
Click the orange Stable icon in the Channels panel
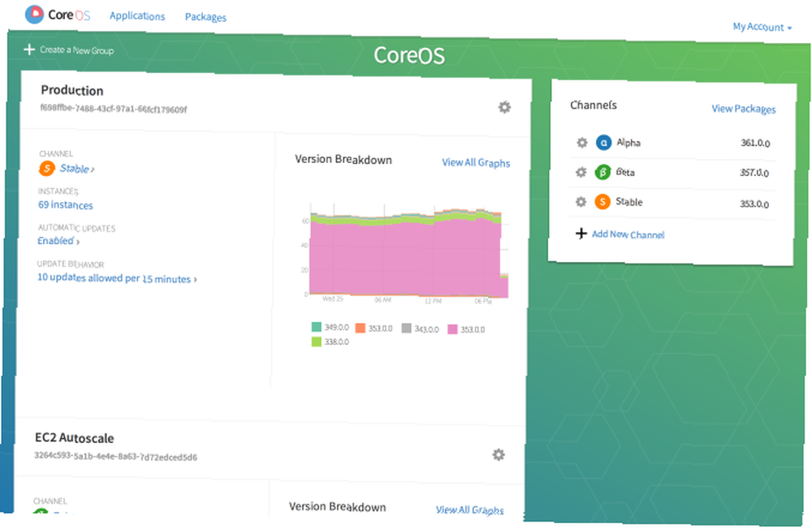click(603, 201)
